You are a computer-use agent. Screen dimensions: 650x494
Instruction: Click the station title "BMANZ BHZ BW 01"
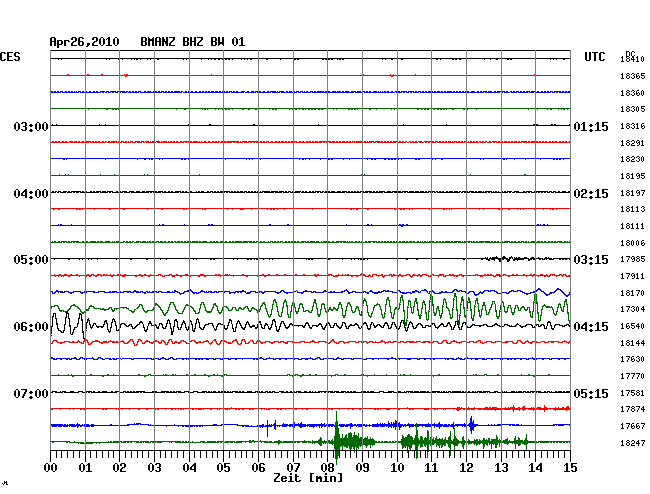click(193, 42)
